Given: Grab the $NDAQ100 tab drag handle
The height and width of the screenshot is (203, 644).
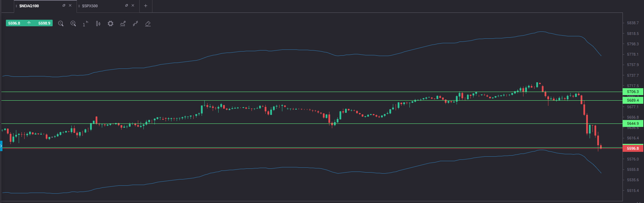Looking at the screenshot, I should click(16, 6).
